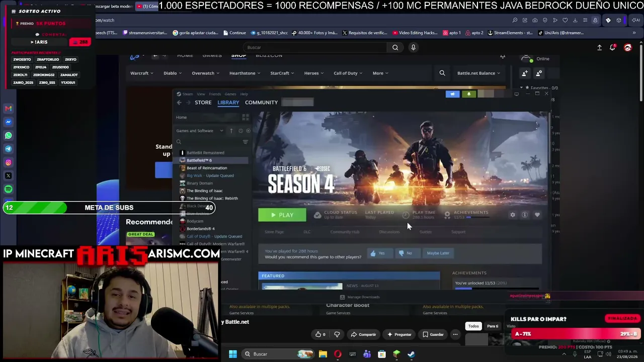Click the ready-to-play filter icon in Steam library
Screen dimensions: 644x362
point(248,131)
